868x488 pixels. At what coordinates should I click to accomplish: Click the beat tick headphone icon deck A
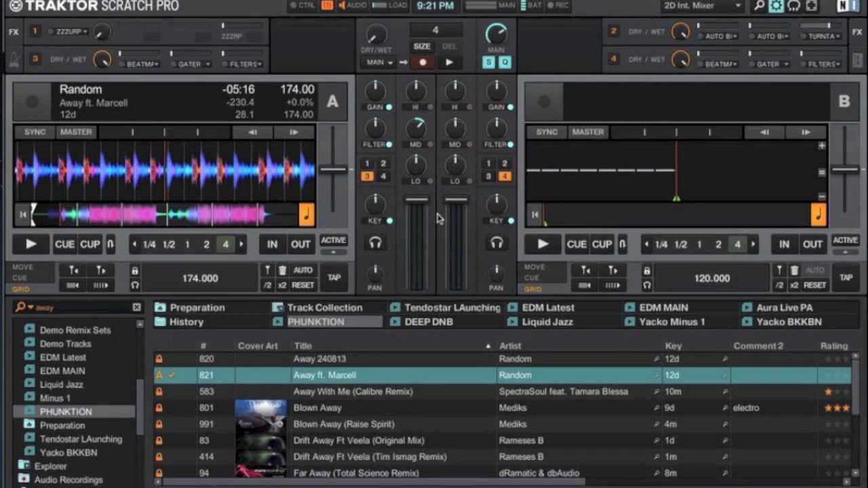pyautogui.click(x=134, y=285)
